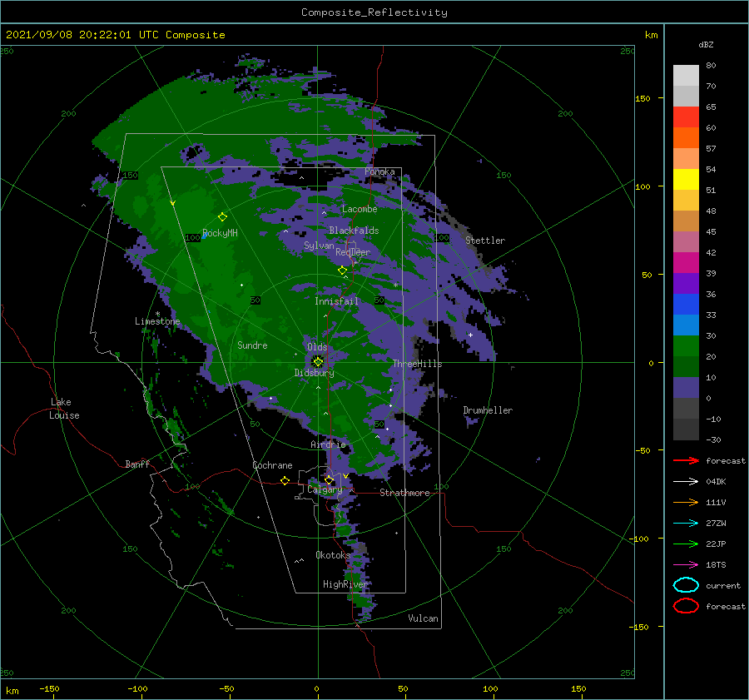This screenshot has height=700, width=749.
Task: Click the Stettler label
Action: (485, 241)
